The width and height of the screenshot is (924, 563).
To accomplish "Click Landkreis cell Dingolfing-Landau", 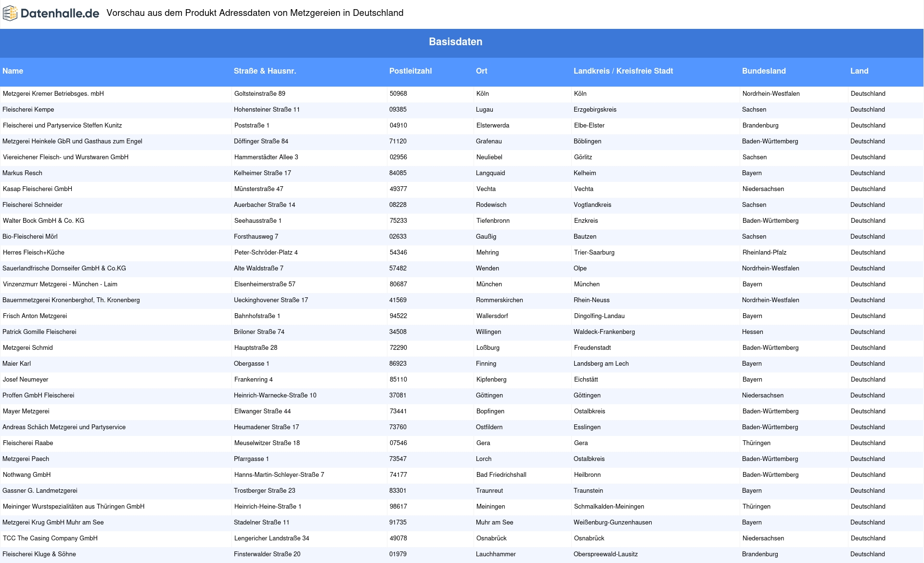I will coord(599,316).
